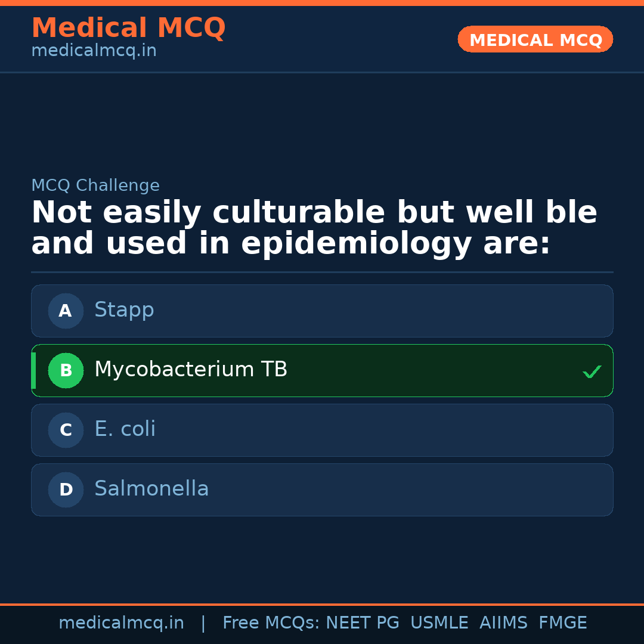Click the Medical MCQ header title
The height and width of the screenshot is (644, 644).
coord(128,27)
